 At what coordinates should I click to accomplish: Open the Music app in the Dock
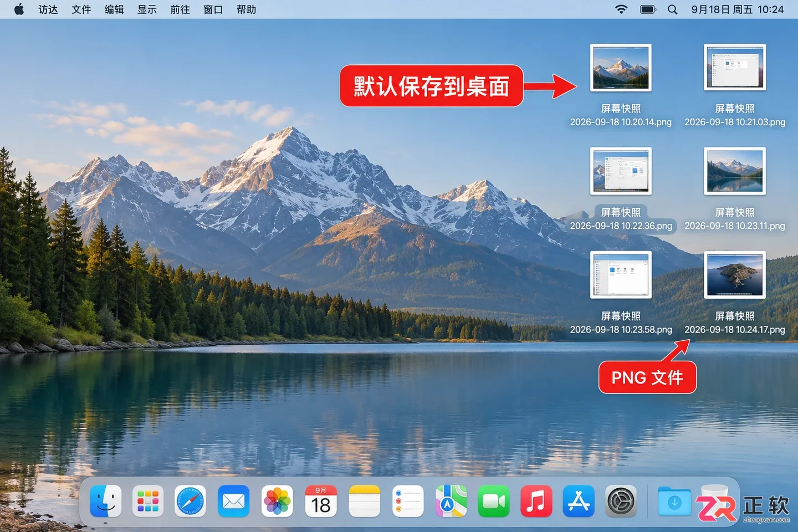[536, 502]
